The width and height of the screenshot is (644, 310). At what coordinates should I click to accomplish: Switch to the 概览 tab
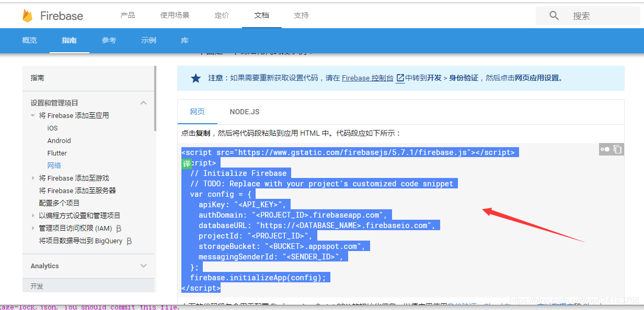[30, 40]
